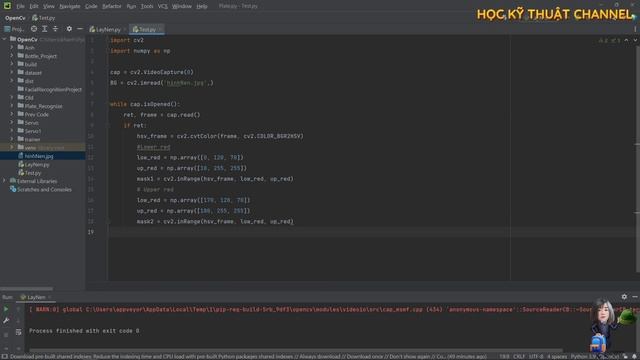Expand the Prev Code folder

(12, 114)
